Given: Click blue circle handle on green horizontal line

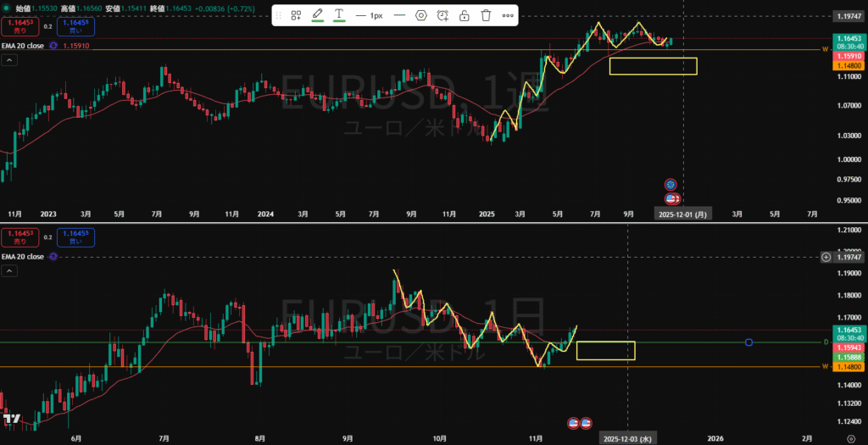Looking at the screenshot, I should (748, 342).
